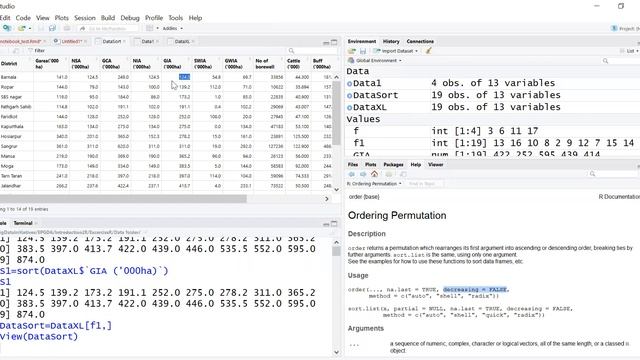Open the Plots menu
The height and width of the screenshot is (360, 640).
[62, 18]
